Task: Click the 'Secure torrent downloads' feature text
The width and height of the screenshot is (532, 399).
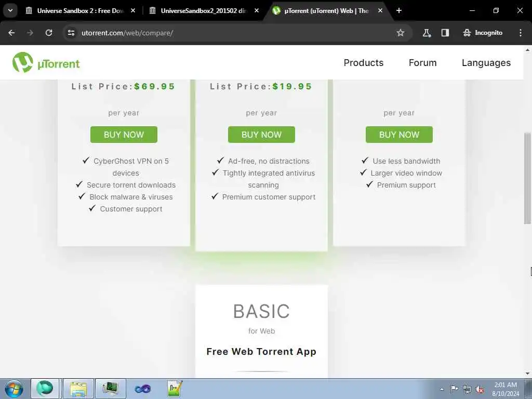Action: [131, 185]
